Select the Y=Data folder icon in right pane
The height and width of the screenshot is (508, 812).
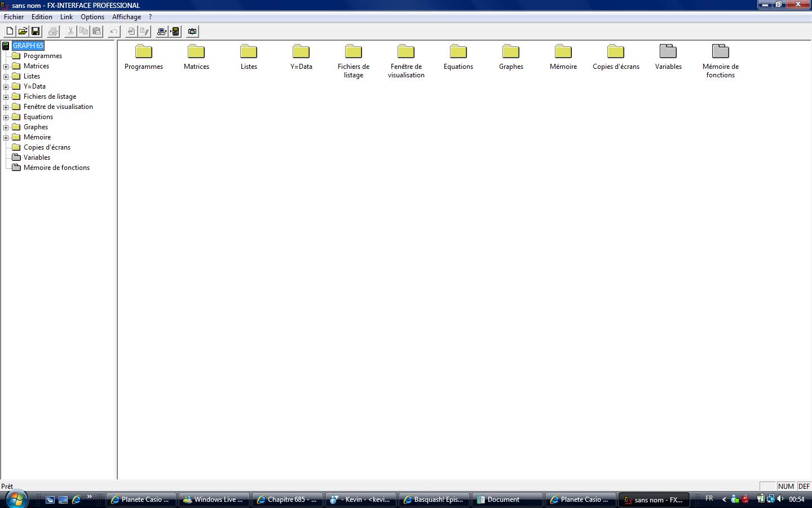(x=301, y=51)
